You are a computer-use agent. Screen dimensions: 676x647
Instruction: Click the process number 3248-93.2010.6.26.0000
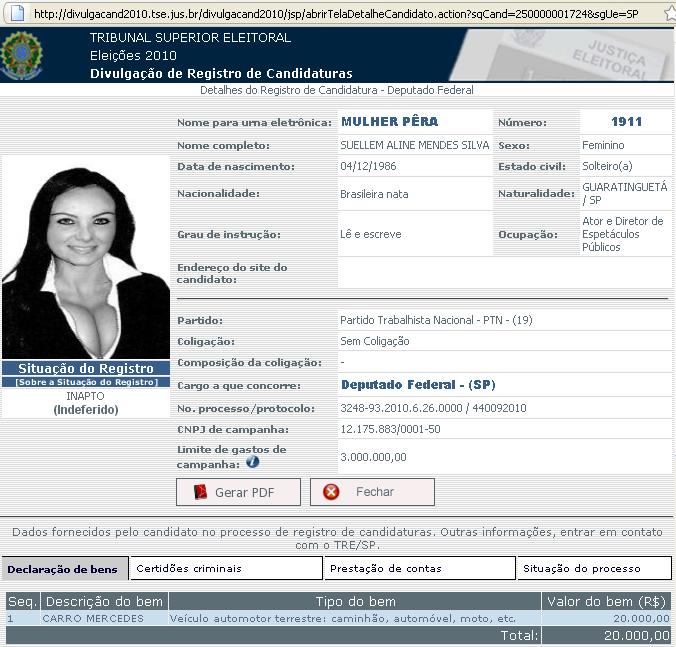[401, 408]
